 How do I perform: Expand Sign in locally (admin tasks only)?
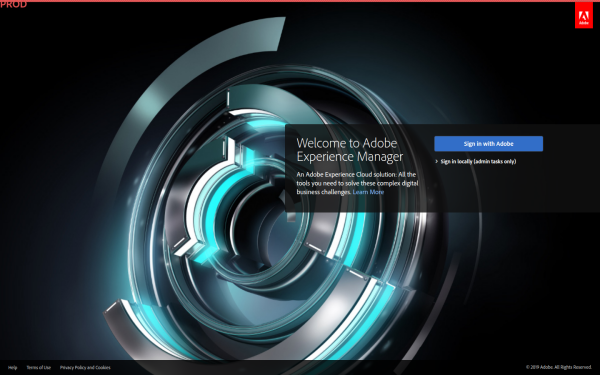coord(476,161)
